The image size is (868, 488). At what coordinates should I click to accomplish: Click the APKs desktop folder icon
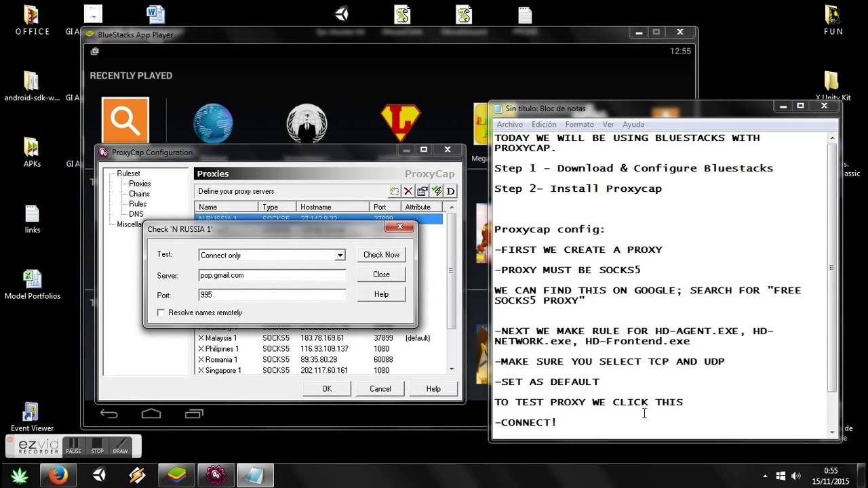click(x=32, y=152)
